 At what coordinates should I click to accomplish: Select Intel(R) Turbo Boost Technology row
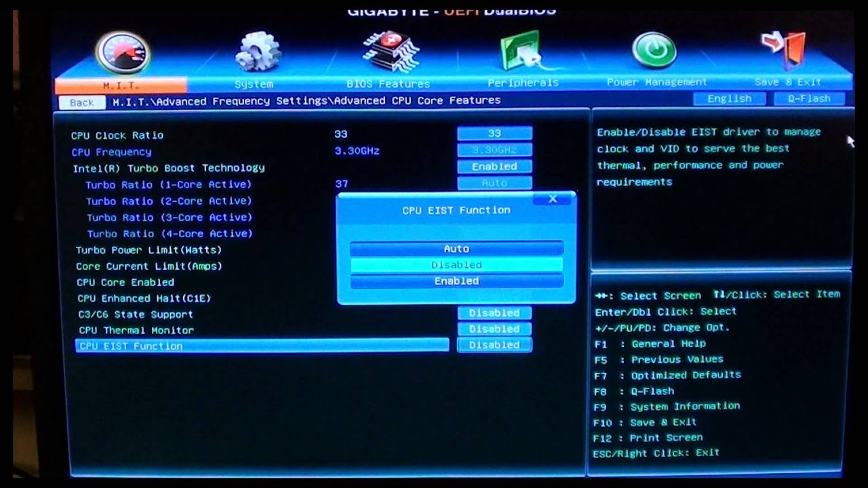[x=169, y=168]
